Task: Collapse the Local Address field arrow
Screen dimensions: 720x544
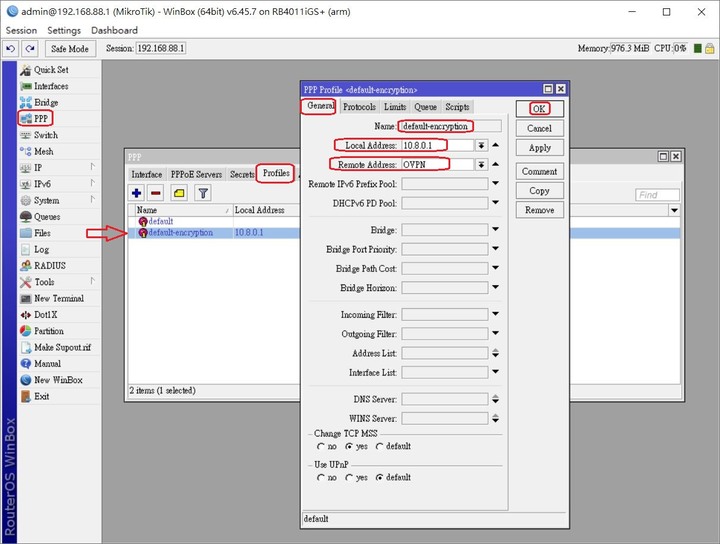Action: [495, 145]
